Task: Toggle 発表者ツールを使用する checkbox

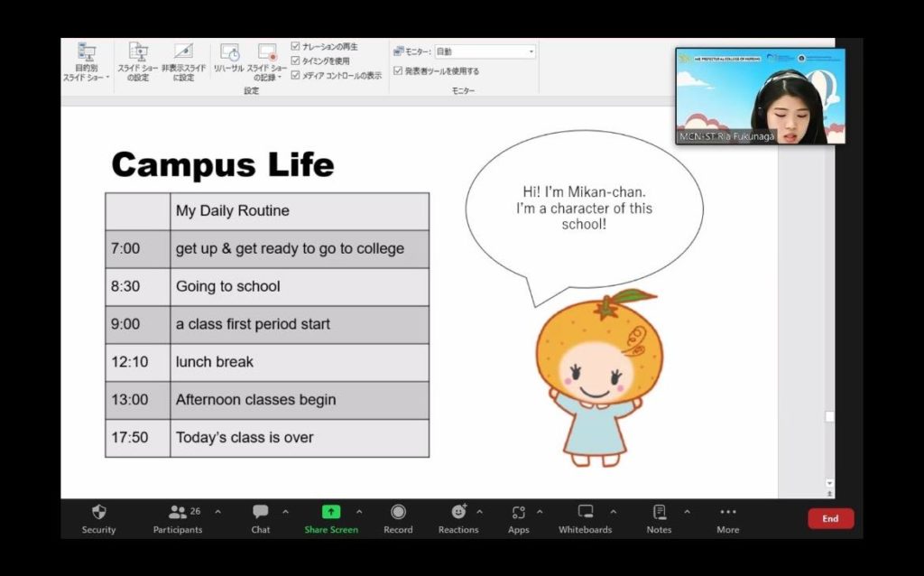Action: 398,70
